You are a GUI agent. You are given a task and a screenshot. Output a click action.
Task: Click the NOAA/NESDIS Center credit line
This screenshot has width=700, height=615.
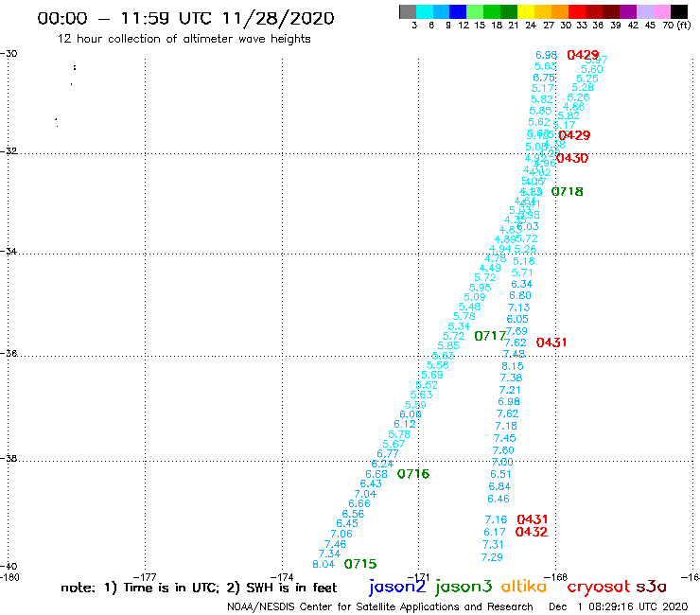(380, 607)
